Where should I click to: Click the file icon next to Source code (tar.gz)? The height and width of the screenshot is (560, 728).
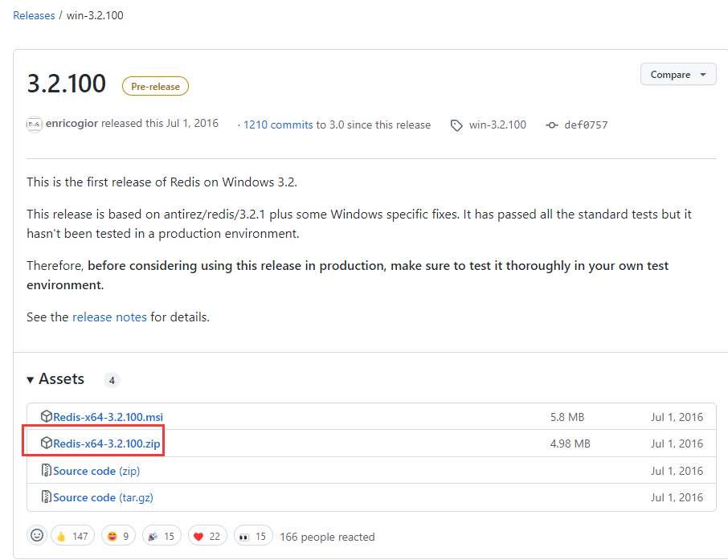pos(47,497)
